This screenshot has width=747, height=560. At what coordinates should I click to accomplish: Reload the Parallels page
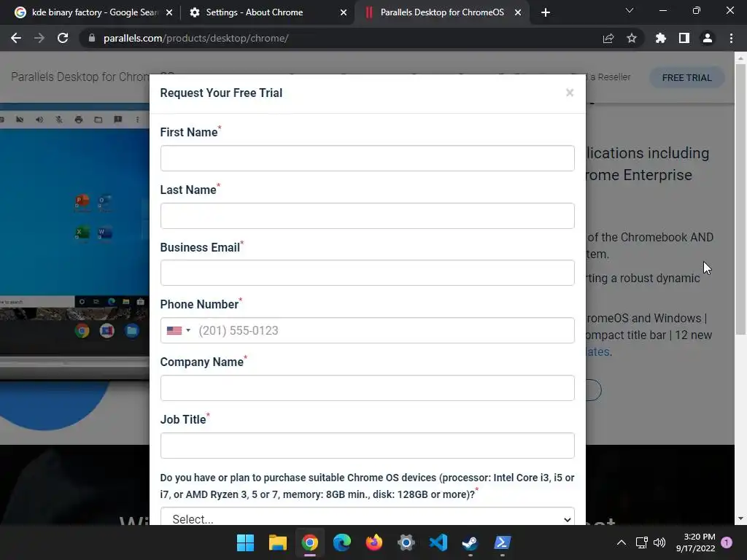(63, 38)
